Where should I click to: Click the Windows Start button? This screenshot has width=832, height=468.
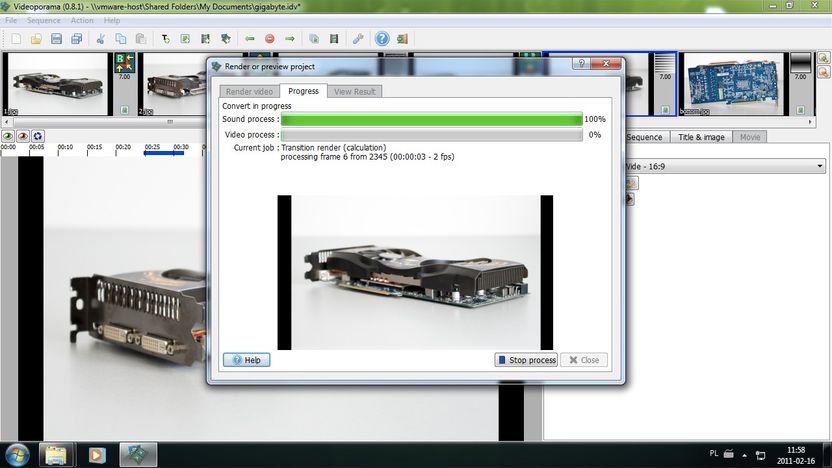point(18,455)
